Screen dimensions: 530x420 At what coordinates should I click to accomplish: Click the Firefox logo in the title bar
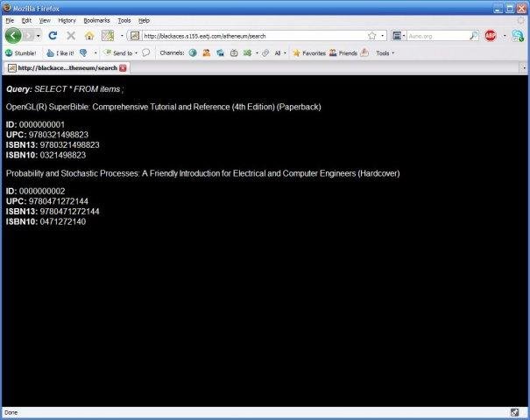(7, 7)
